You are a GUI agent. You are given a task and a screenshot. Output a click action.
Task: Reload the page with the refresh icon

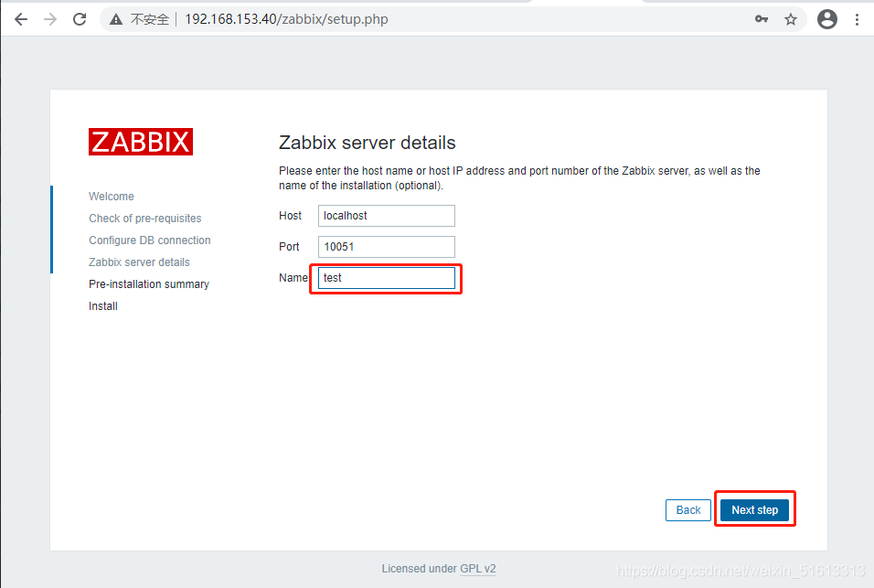(x=80, y=19)
